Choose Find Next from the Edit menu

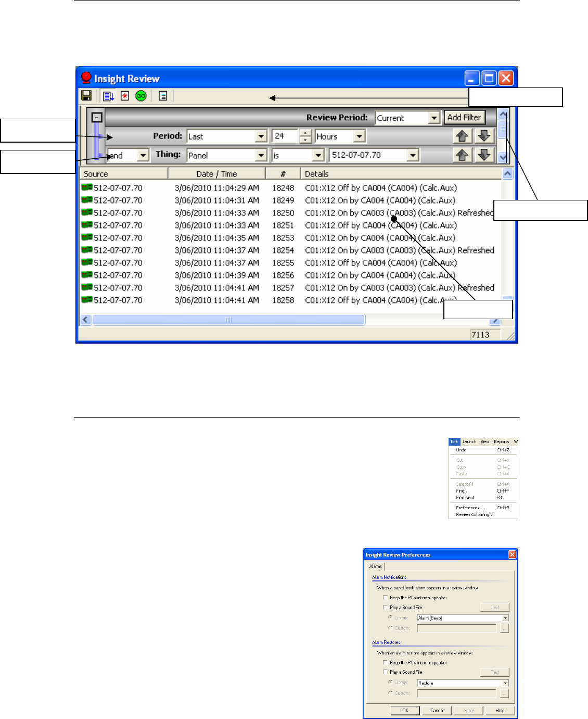click(x=483, y=498)
